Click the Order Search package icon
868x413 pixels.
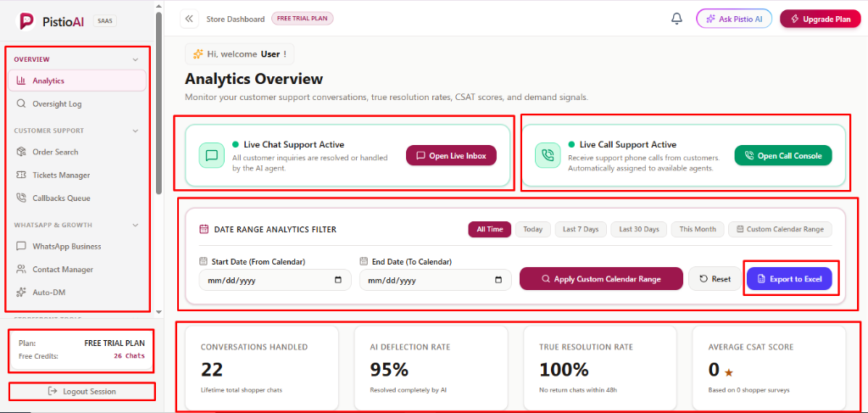click(x=21, y=153)
